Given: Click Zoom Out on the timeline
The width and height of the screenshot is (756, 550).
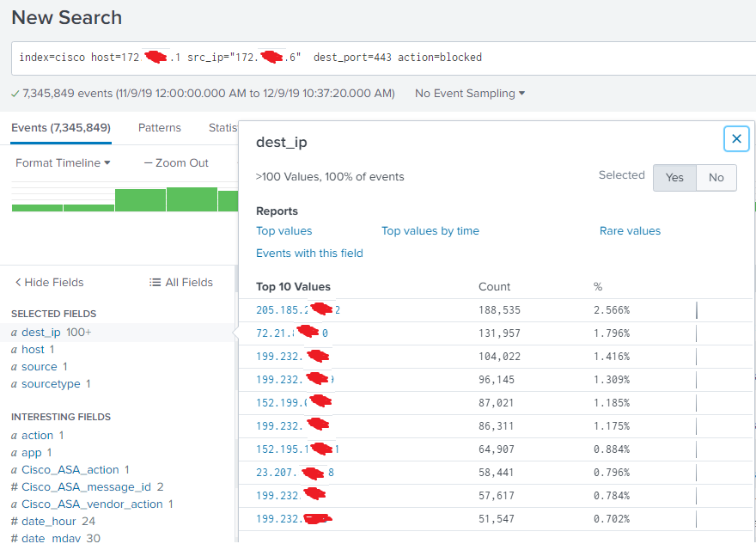Looking at the screenshot, I should [x=176, y=162].
